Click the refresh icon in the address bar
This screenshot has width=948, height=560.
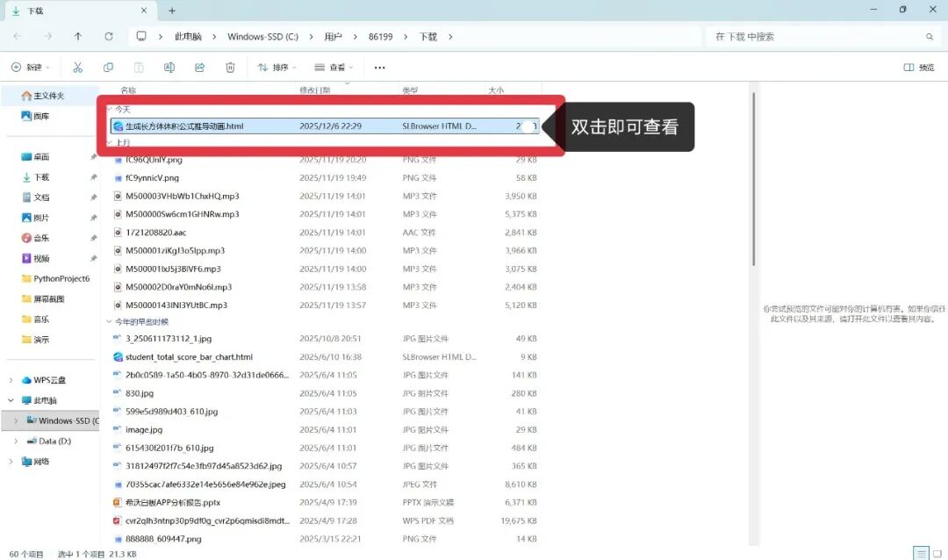click(x=107, y=36)
